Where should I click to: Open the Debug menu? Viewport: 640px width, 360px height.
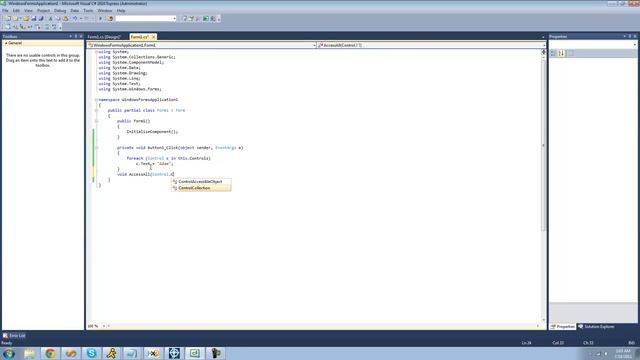point(60,11)
